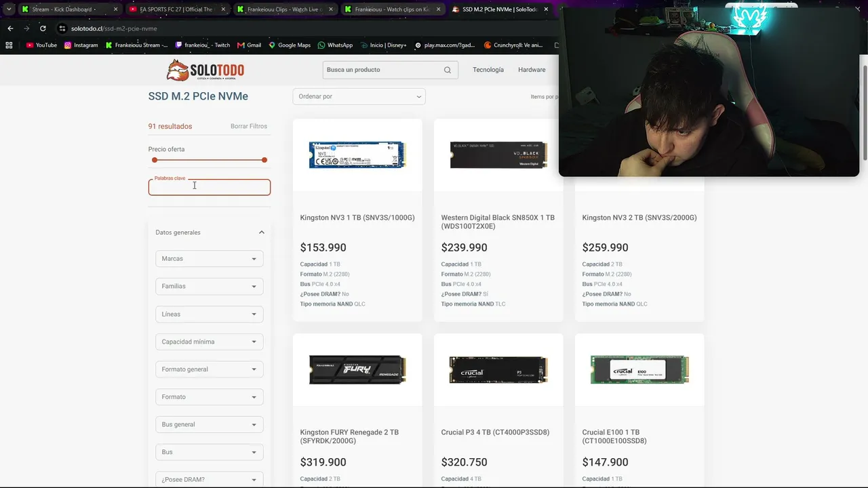868x488 pixels.
Task: Click the Kingston NV3 1 TB image
Action: click(357, 155)
